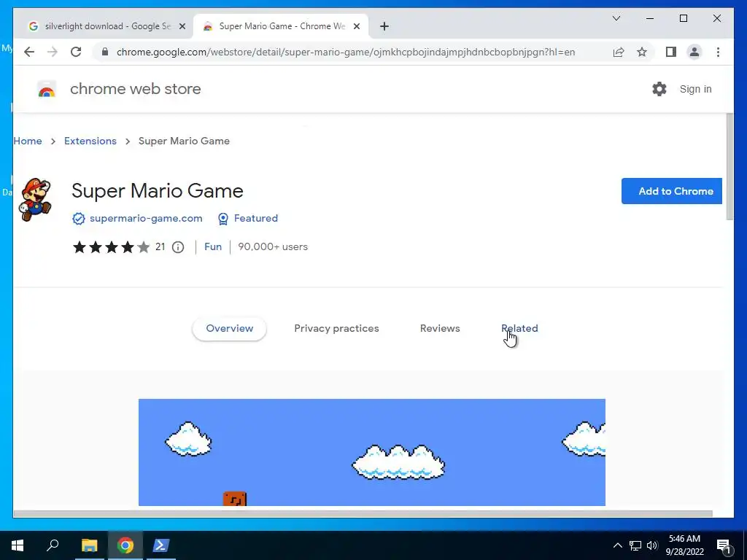Click the browser forward arrow
Screen dimensions: 747x560
(53, 52)
